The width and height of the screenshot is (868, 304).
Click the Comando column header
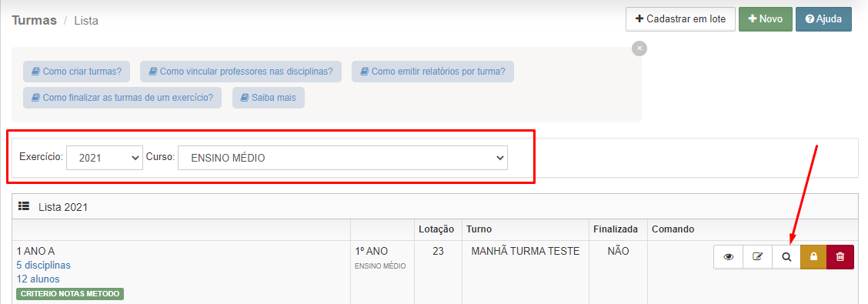(673, 229)
